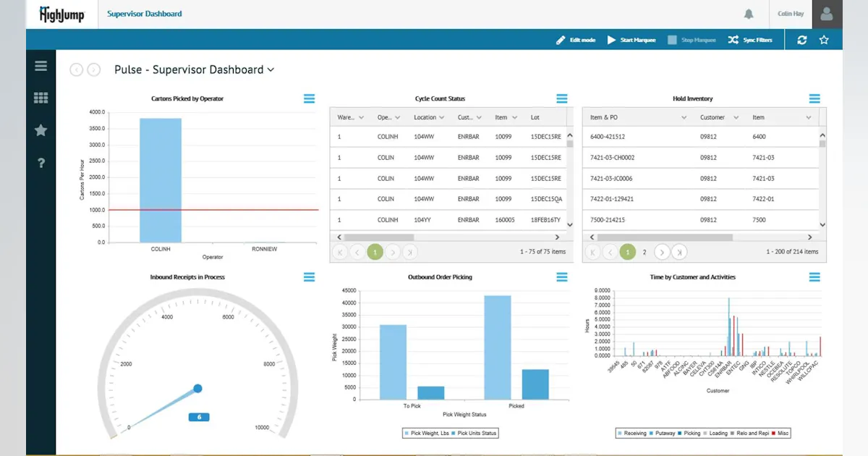Open Inbound Receipts in Process widget menu
868x456 pixels.
tap(310, 277)
